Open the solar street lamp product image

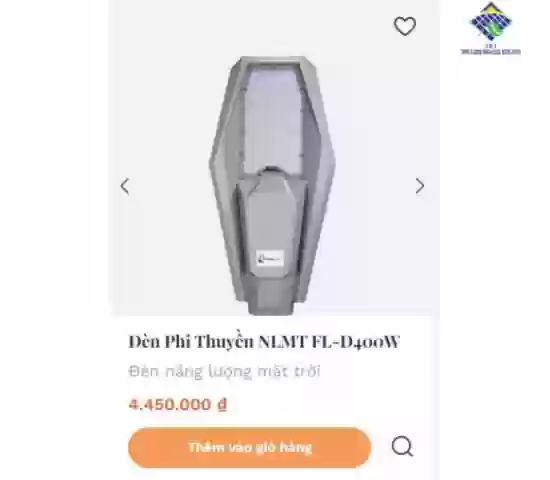[x=272, y=185]
